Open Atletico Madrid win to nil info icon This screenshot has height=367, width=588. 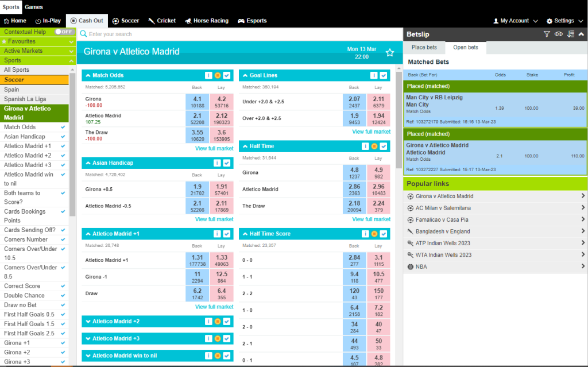coord(208,356)
